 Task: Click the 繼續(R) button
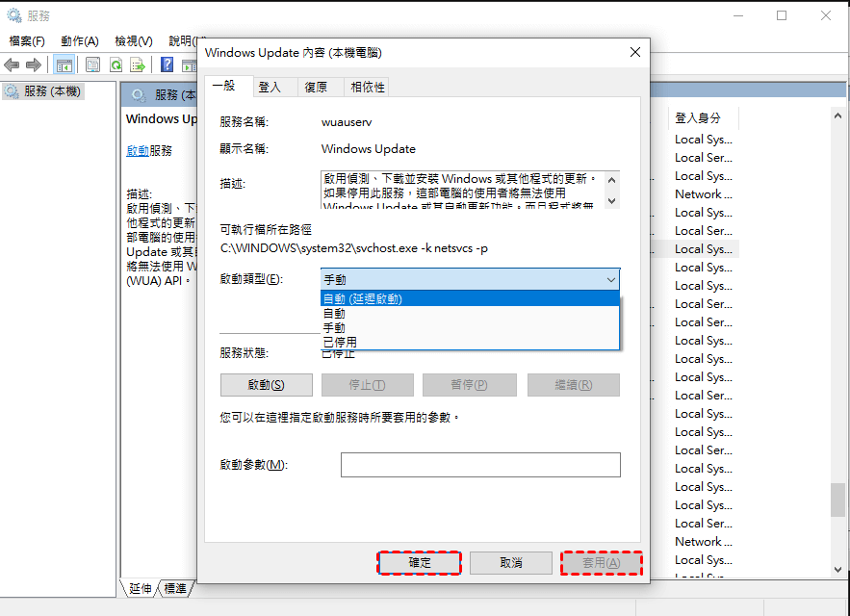point(574,385)
